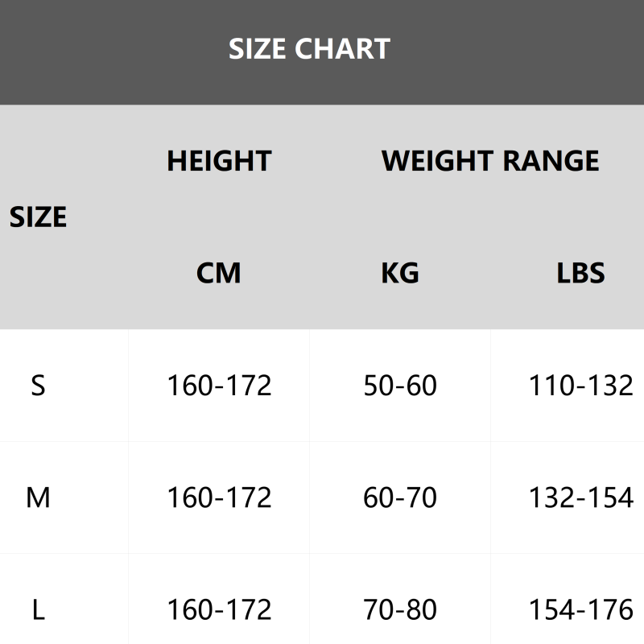This screenshot has width=644, height=644.
Task: Click the 110-132 LBS weight cell
Action: pyautogui.click(x=580, y=386)
